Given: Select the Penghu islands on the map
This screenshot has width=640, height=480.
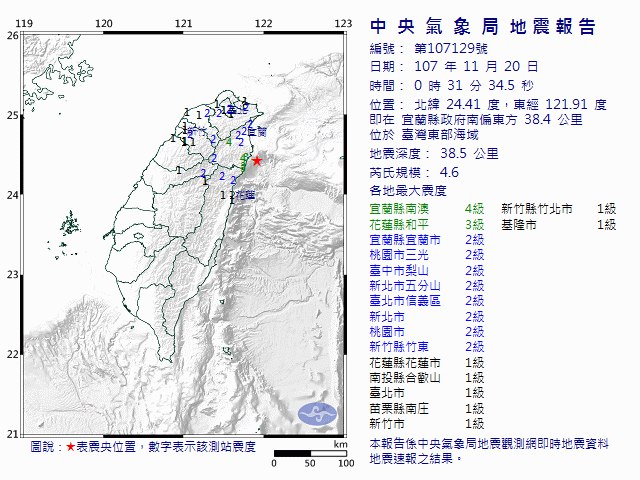Looking at the screenshot, I should 69,224.
